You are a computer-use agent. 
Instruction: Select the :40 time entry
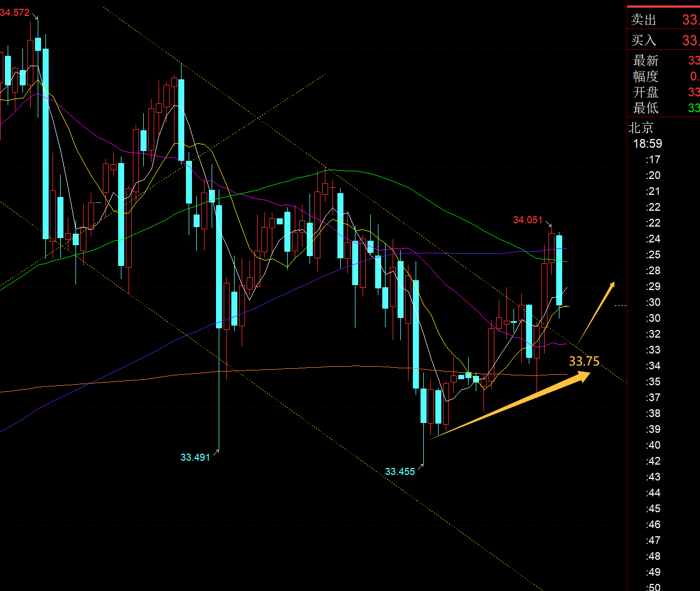pos(653,445)
